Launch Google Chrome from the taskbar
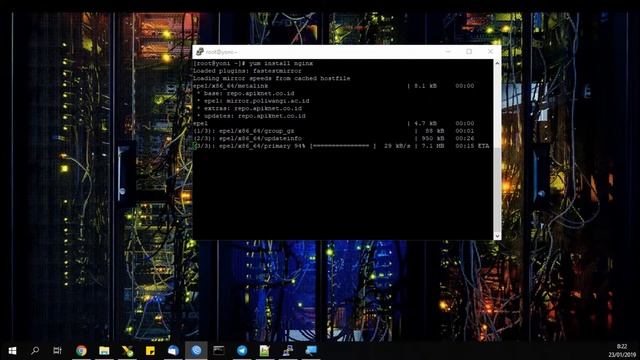Viewport: 640px width, 360px height. click(81, 351)
